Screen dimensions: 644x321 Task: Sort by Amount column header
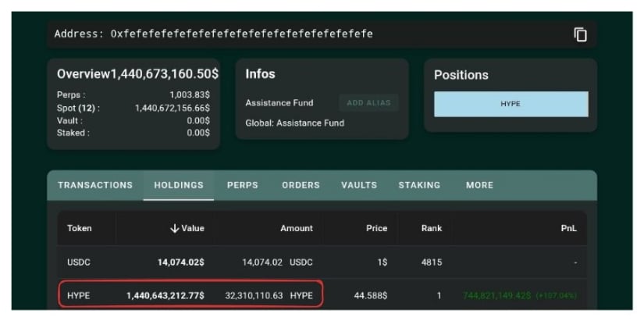(296, 228)
